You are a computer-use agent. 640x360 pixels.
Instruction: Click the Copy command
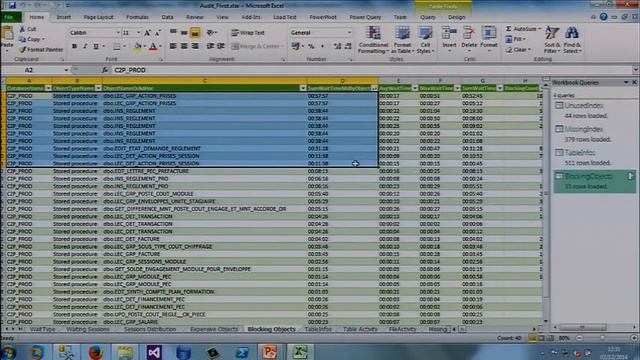(x=32, y=40)
